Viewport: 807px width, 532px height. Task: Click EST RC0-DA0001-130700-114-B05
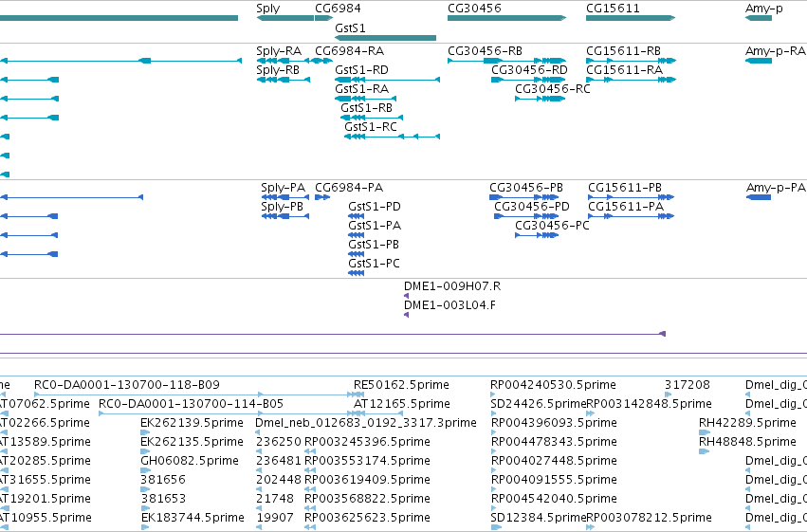(x=191, y=404)
